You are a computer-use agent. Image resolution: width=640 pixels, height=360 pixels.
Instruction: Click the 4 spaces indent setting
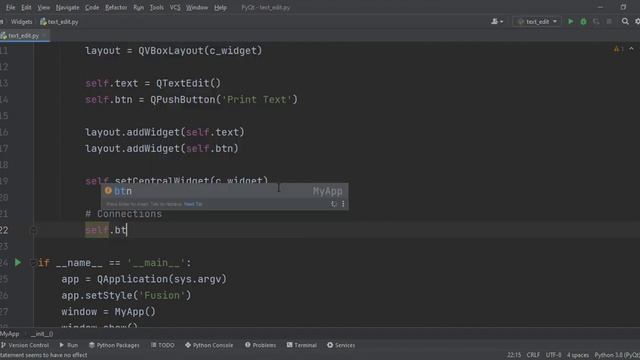tap(578, 355)
